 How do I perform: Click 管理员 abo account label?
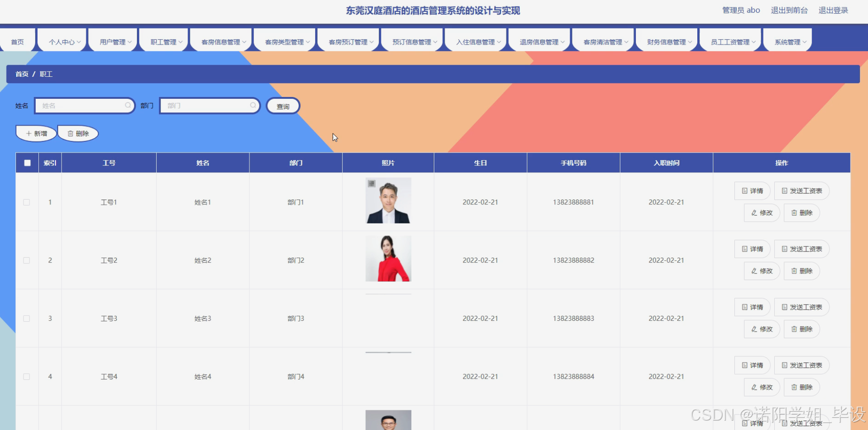[741, 10]
